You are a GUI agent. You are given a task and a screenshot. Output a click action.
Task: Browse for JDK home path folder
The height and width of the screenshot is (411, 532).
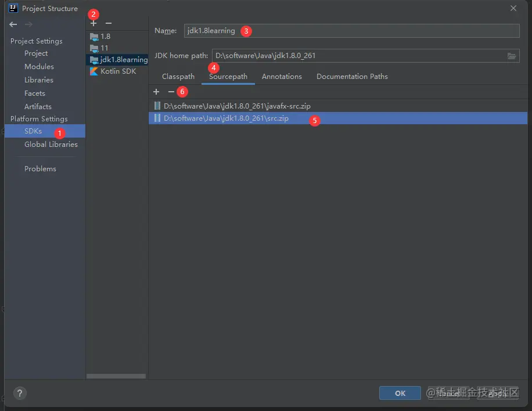[512, 56]
